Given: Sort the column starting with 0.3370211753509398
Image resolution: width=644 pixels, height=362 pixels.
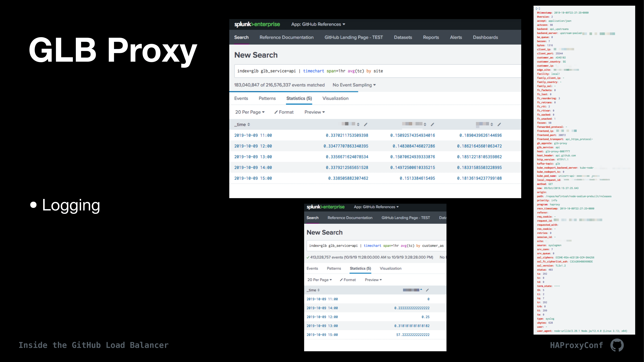Looking at the screenshot, I should (358, 124).
